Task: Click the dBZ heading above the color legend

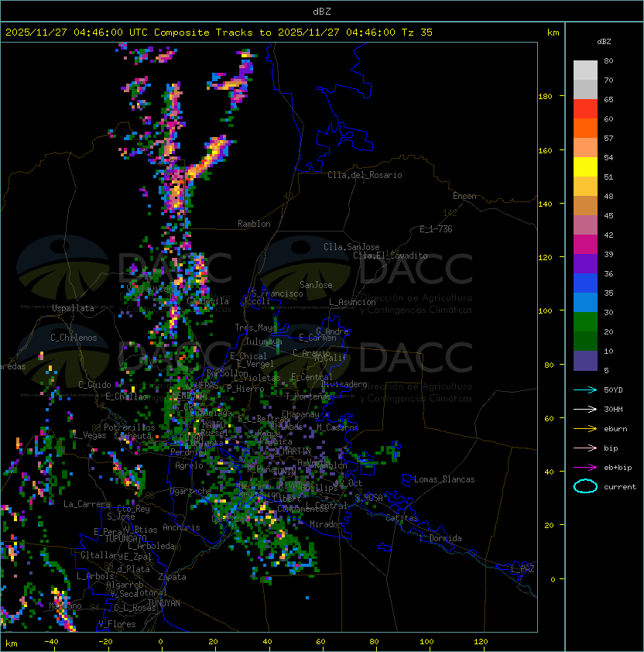Action: point(604,42)
